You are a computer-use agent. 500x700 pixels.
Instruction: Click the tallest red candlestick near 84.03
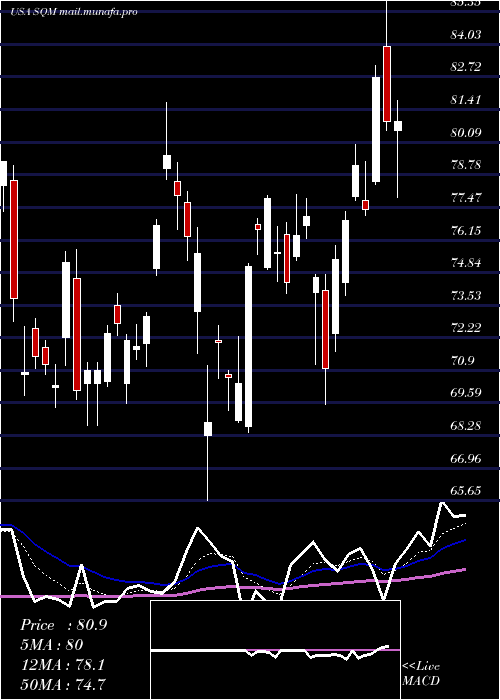click(387, 83)
